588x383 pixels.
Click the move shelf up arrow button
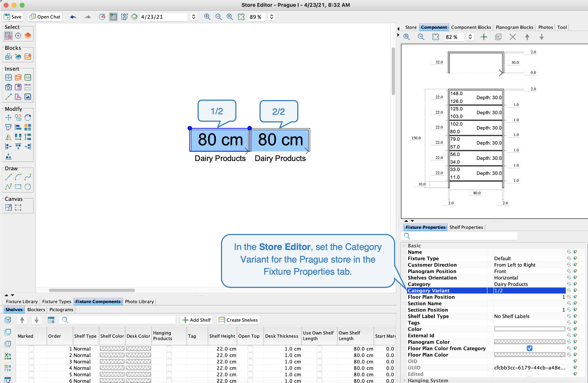pos(22,320)
